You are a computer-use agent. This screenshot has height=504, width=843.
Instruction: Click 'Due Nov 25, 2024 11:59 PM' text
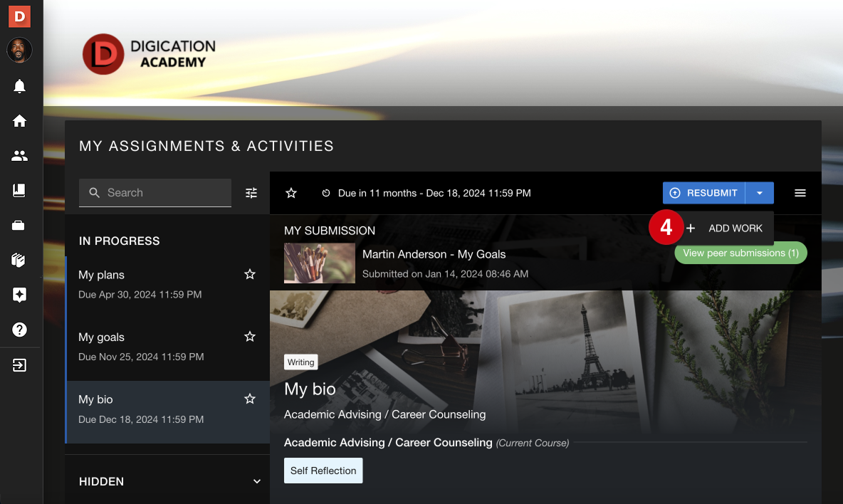tap(141, 357)
